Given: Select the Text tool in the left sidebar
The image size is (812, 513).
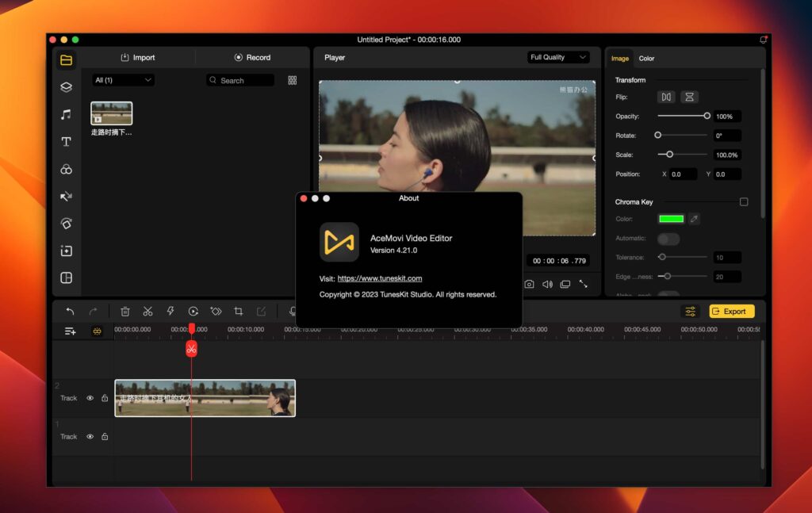Looking at the screenshot, I should coord(67,142).
